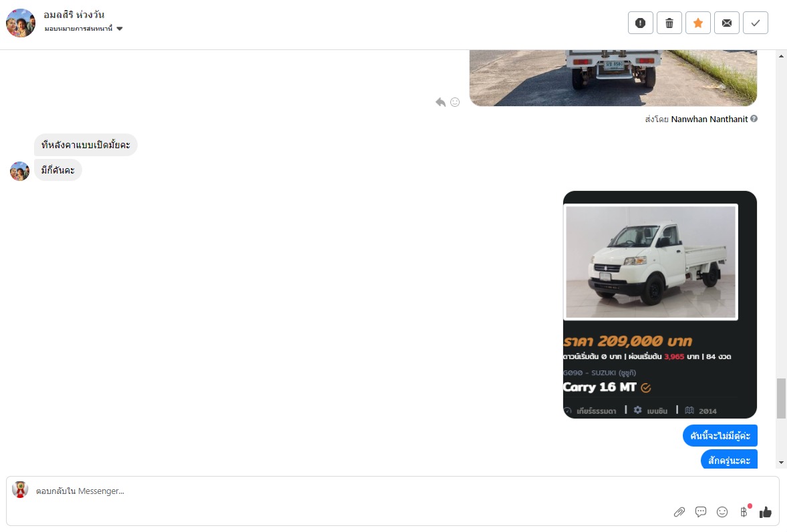Send a thumbs-up like
Image resolution: width=787 pixels, height=532 pixels.
pos(766,512)
